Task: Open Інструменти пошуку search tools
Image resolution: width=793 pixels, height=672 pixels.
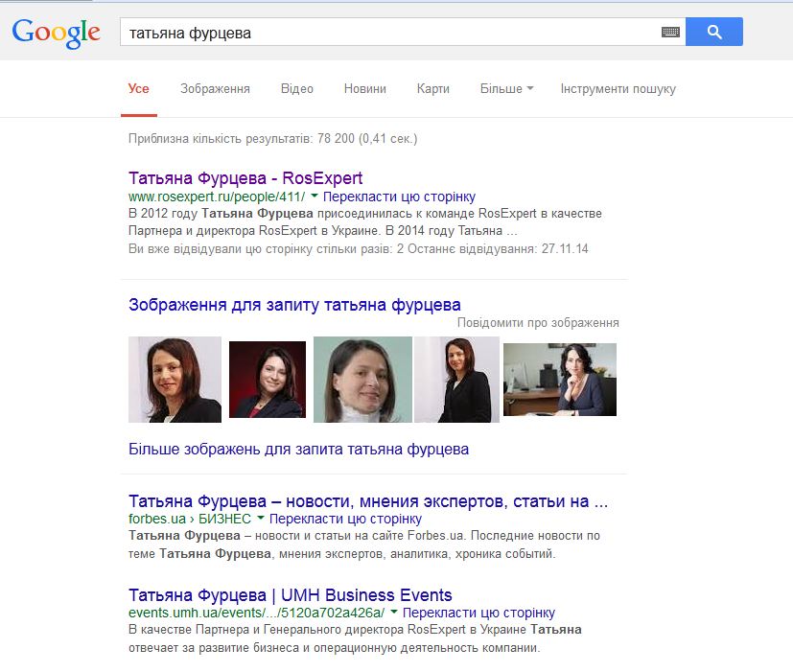Action: [618, 89]
